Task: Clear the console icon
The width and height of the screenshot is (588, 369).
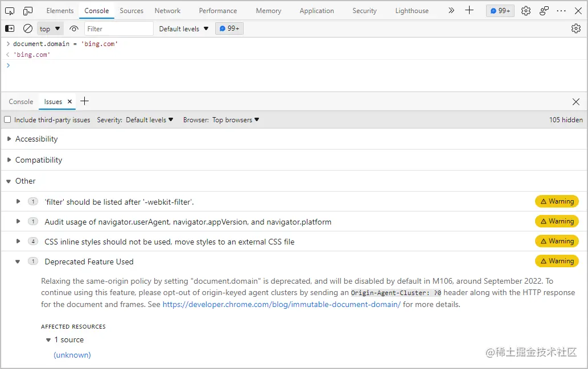Action: click(x=28, y=28)
